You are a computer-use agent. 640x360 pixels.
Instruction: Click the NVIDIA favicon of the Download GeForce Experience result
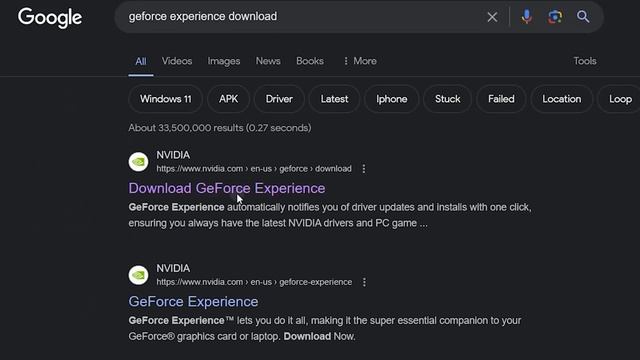(138, 162)
